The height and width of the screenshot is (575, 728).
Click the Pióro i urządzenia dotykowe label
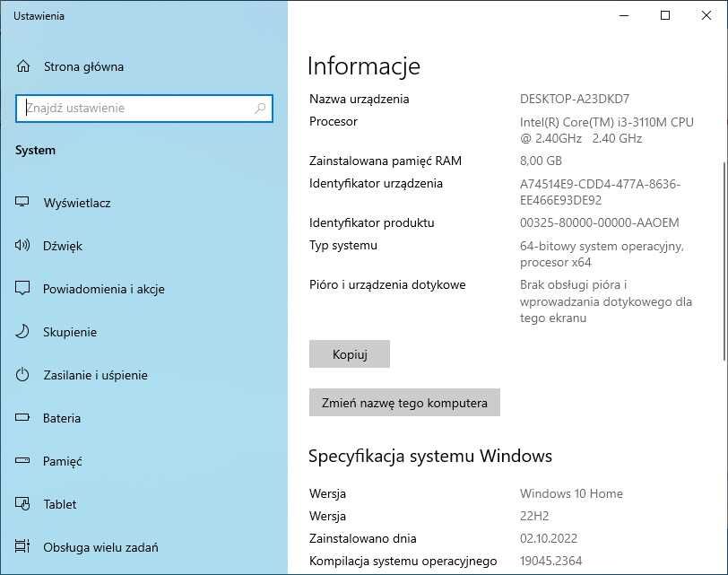(387, 284)
